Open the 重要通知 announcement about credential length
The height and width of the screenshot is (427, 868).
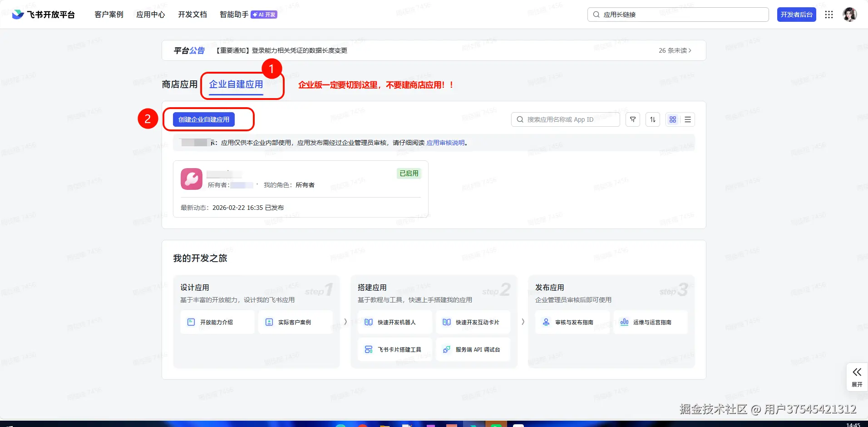click(281, 50)
